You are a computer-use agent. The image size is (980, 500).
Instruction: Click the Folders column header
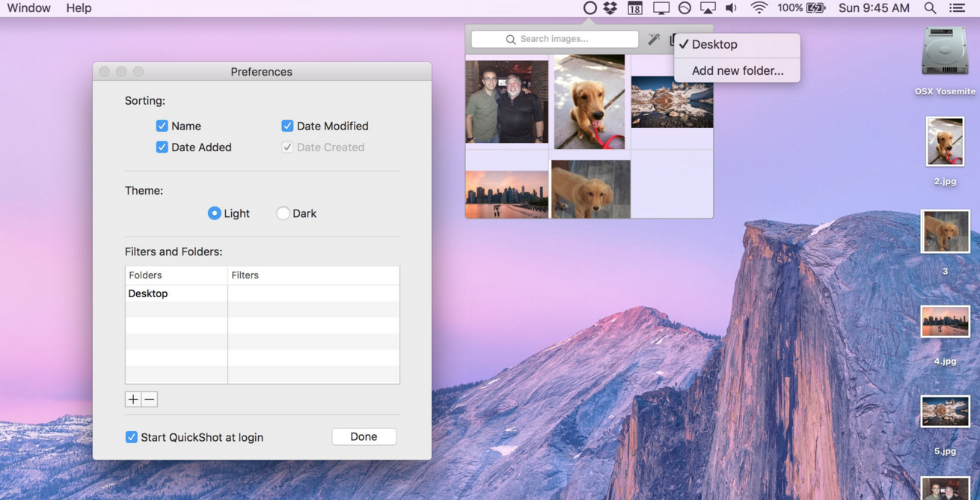(x=177, y=275)
